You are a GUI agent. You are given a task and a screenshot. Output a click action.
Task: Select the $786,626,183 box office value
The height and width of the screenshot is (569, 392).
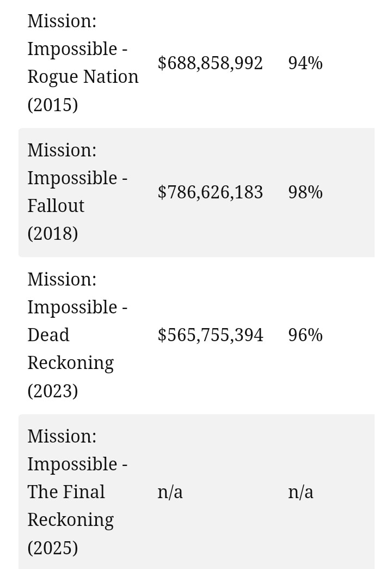pyautogui.click(x=210, y=192)
